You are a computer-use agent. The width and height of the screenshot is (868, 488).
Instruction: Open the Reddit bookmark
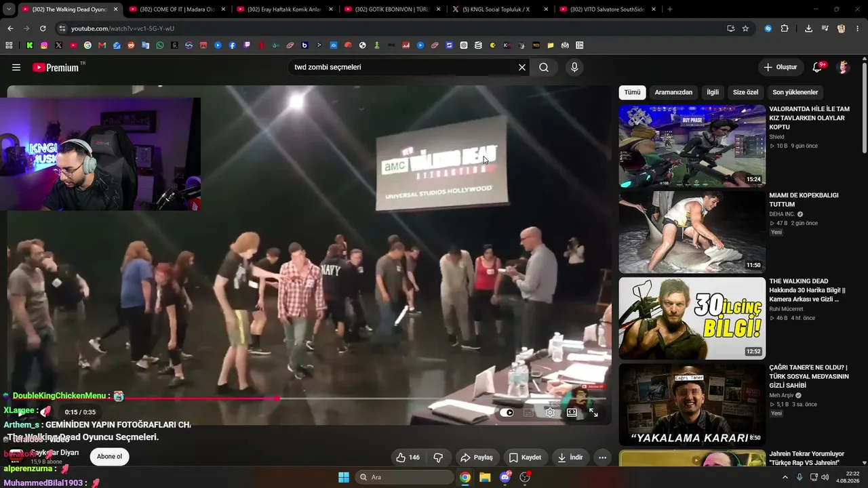[x=131, y=45]
